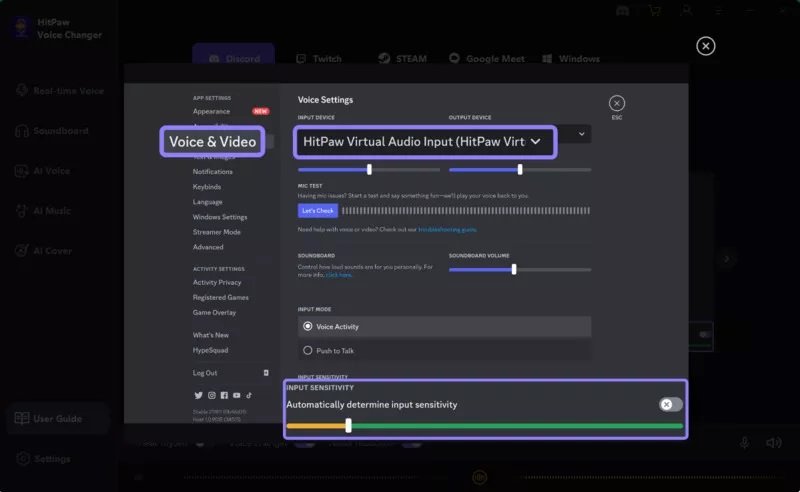The width and height of the screenshot is (800, 492).
Task: Open Discord's Instagram social icon
Action: (x=212, y=395)
